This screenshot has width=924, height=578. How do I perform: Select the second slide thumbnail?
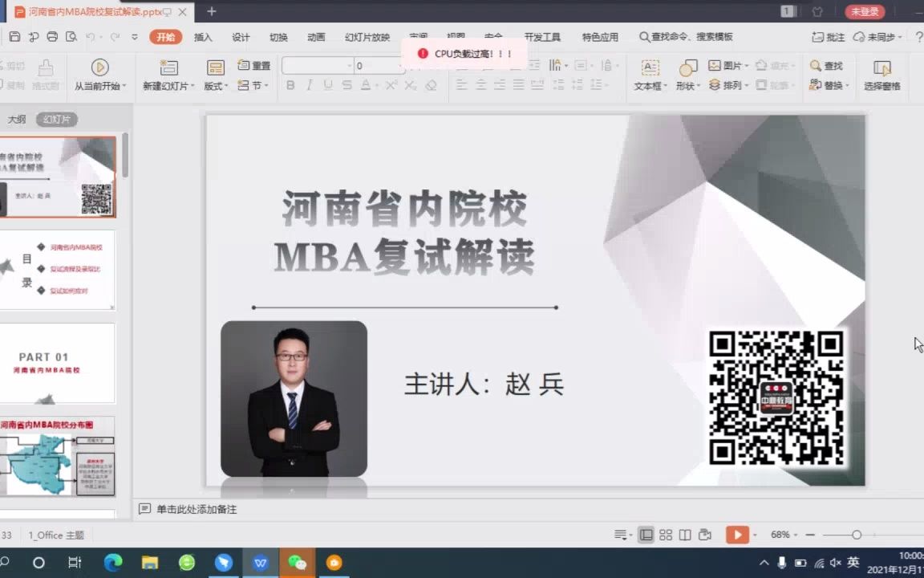coord(59,270)
